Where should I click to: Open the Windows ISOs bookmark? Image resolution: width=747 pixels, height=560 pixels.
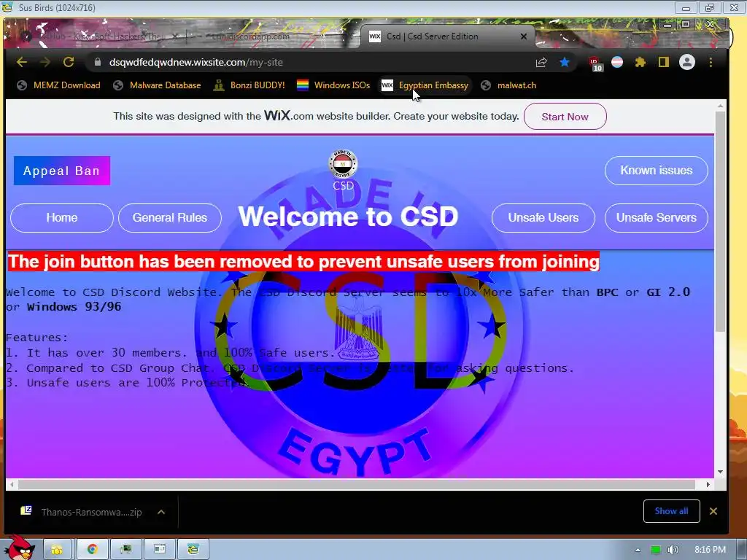pyautogui.click(x=333, y=85)
